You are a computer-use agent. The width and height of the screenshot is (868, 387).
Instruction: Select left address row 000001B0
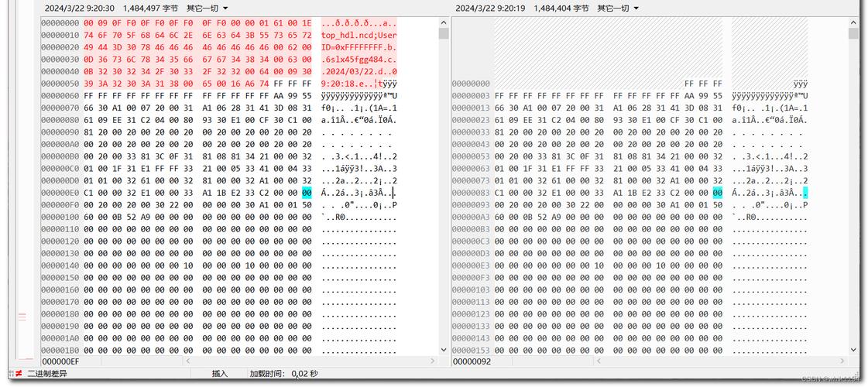60,350
